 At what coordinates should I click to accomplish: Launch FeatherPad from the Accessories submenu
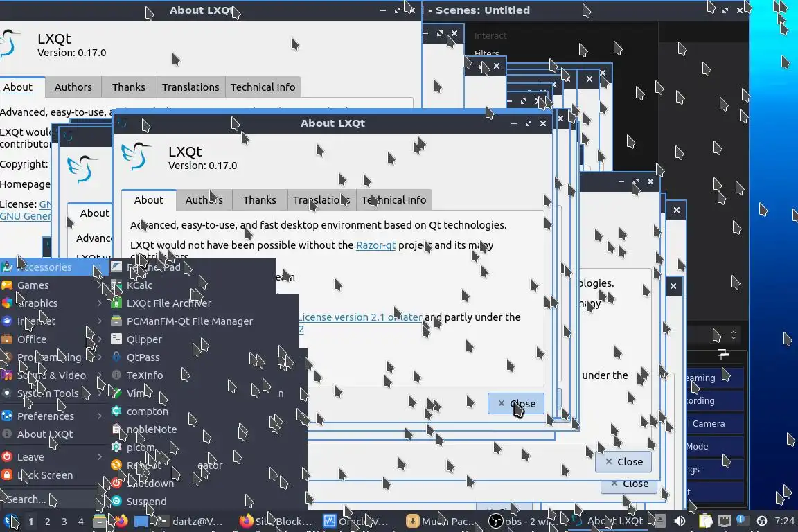pos(193,267)
